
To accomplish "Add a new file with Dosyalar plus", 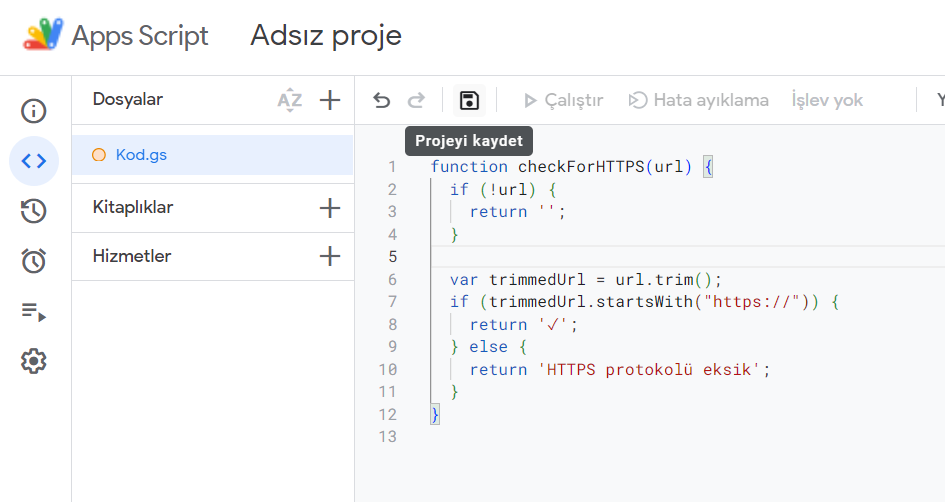I will pos(330,100).
